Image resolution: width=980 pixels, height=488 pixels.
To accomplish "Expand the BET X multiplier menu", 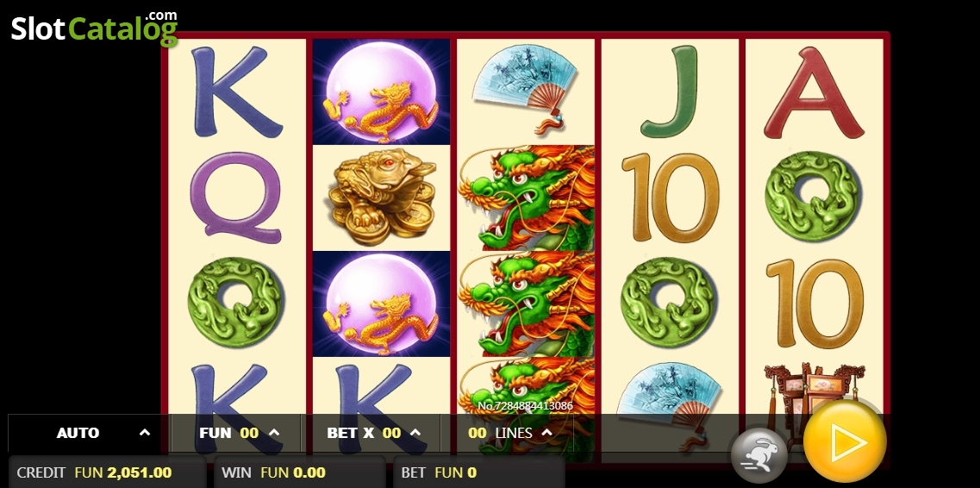I will click(372, 433).
